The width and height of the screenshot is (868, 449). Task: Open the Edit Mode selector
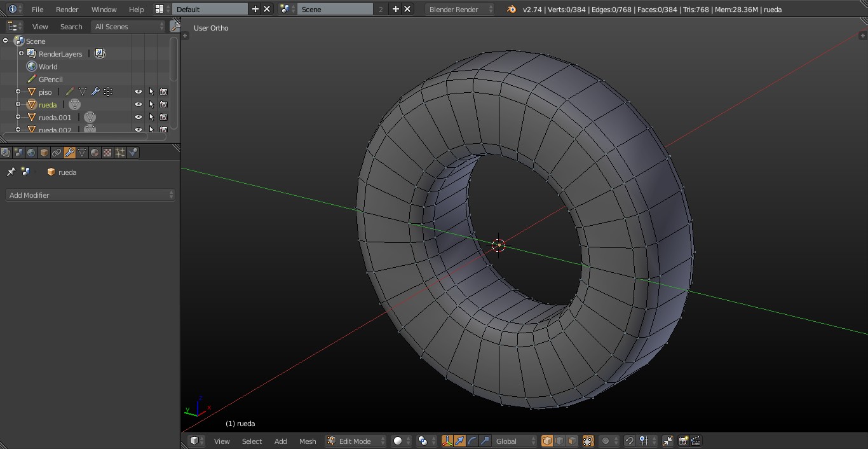356,441
